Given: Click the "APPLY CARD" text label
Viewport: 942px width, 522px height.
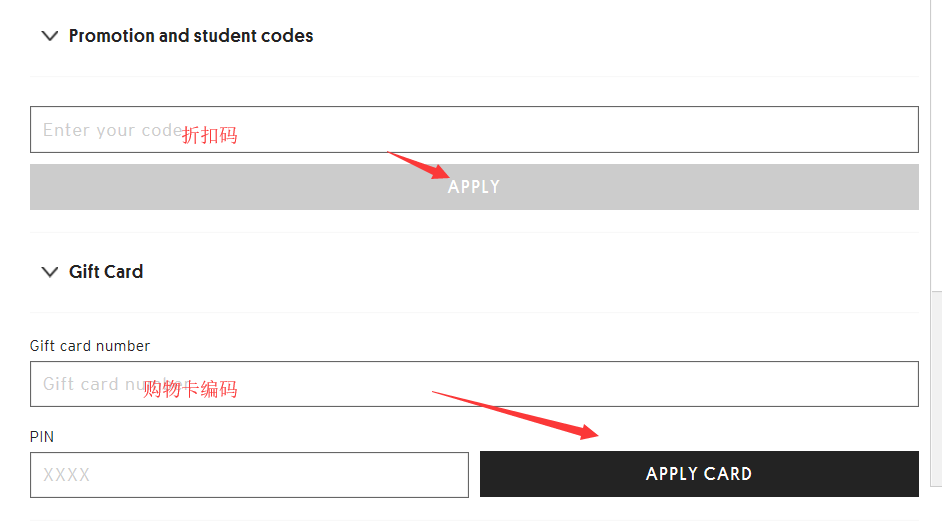Looking at the screenshot, I should pyautogui.click(x=699, y=474).
